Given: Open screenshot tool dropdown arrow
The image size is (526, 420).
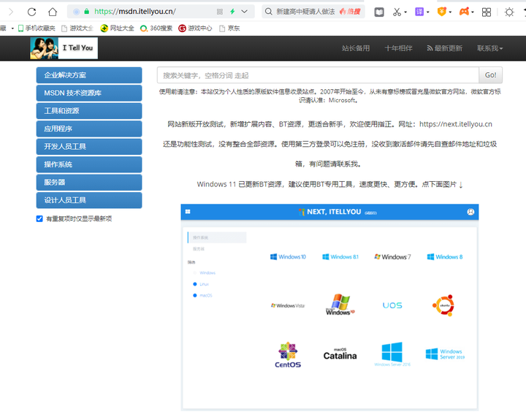Looking at the screenshot, I should 405,12.
